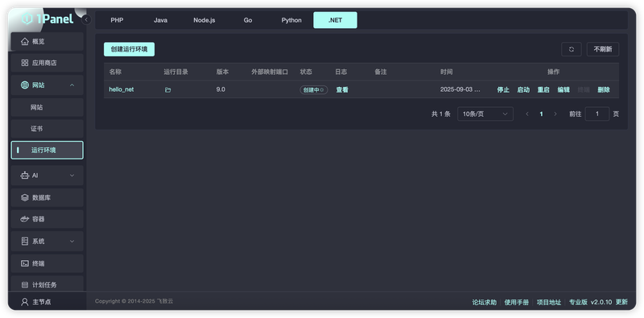Click the 外部映射端口 column header

pyautogui.click(x=270, y=72)
